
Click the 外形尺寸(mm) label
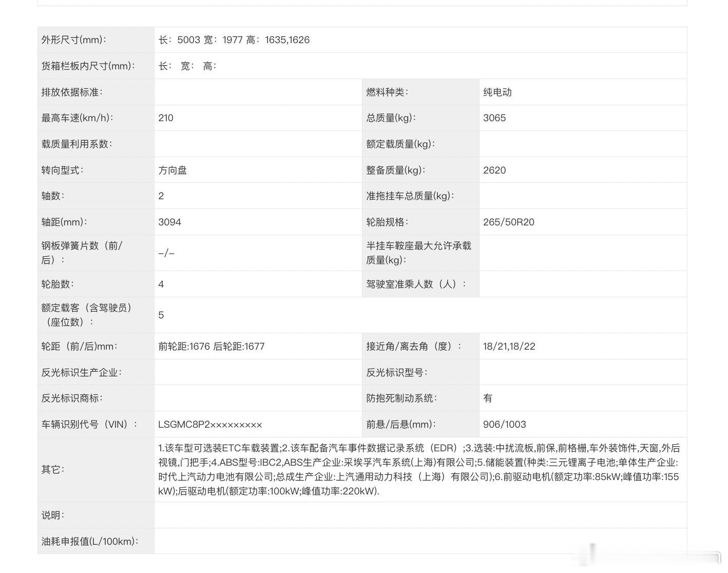coord(74,40)
